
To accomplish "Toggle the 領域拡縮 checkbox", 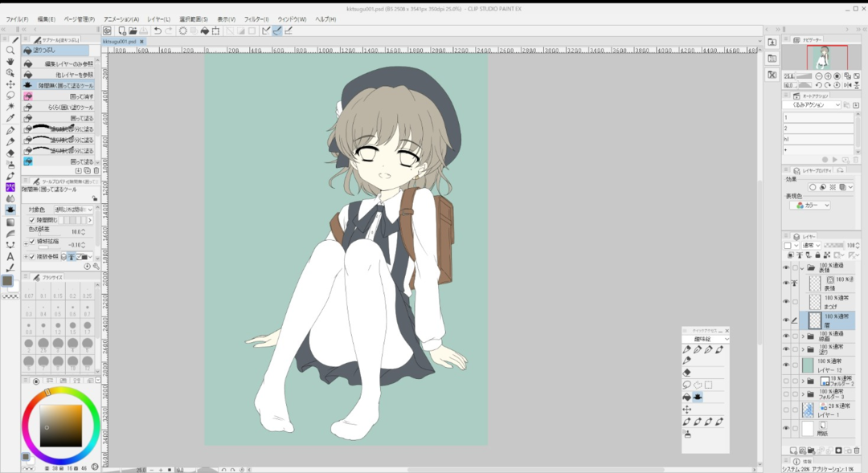I will pyautogui.click(x=32, y=241).
